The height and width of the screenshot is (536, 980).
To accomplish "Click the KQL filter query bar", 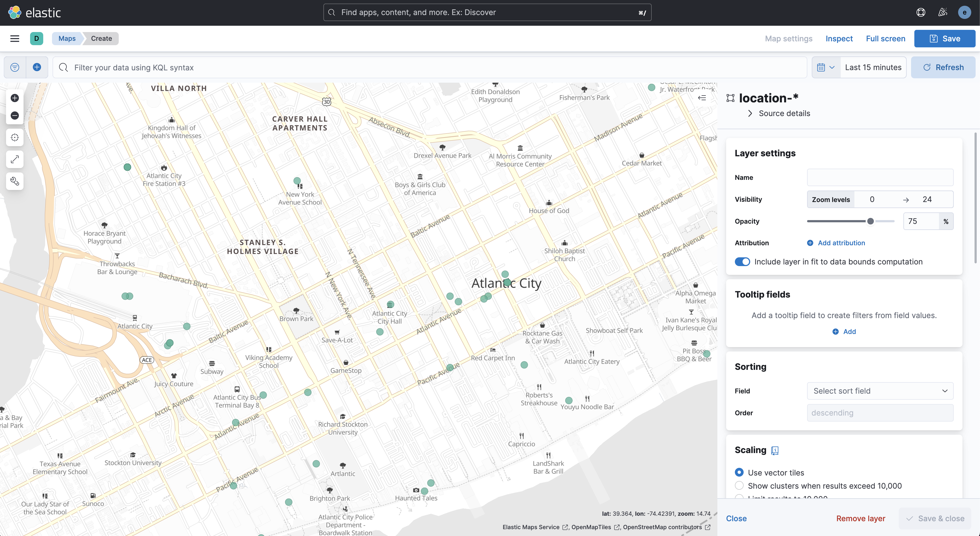I will point(430,67).
